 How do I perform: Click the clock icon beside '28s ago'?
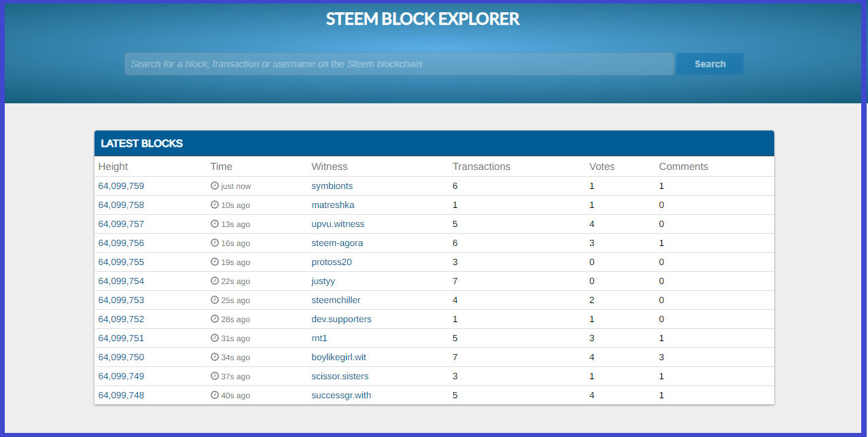[215, 319]
